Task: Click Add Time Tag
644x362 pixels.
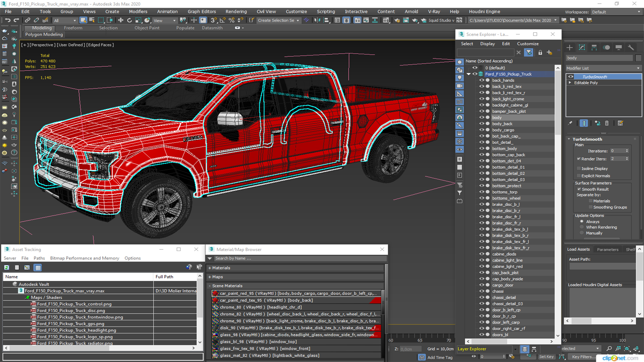Action: [x=440, y=358]
